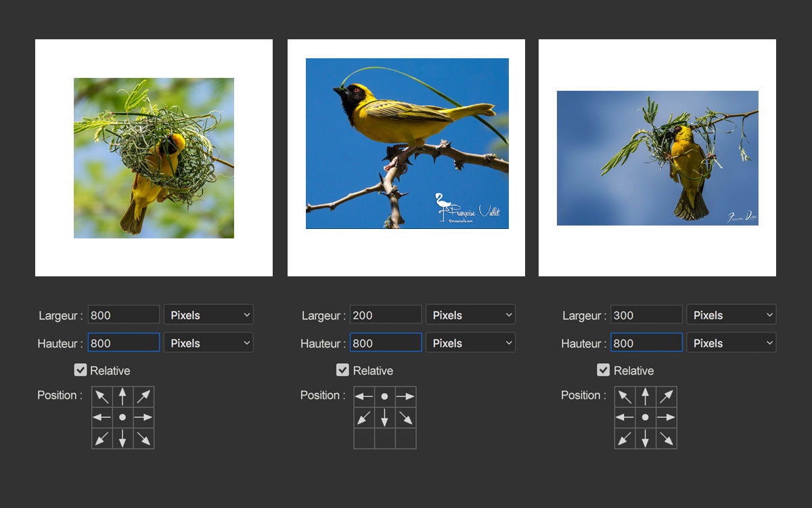Choose the down-left arrow under Largeur 300
The image size is (812, 508).
(x=625, y=438)
